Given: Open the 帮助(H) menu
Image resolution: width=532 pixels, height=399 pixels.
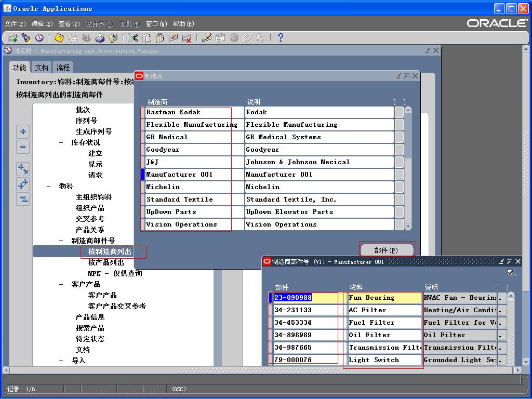Looking at the screenshot, I should (x=183, y=24).
